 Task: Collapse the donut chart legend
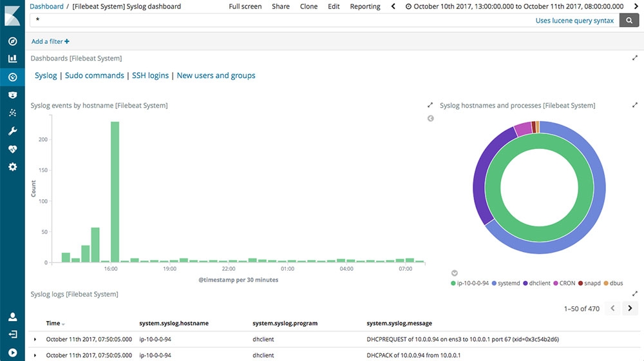tap(454, 273)
